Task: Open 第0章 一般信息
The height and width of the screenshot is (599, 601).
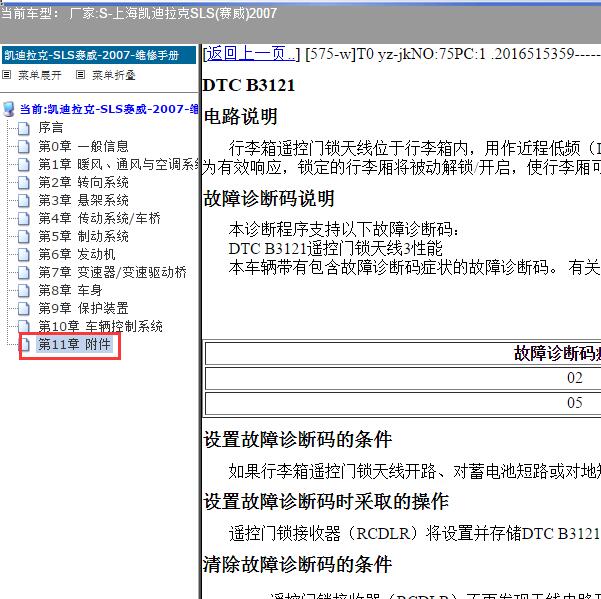Action: [x=83, y=146]
